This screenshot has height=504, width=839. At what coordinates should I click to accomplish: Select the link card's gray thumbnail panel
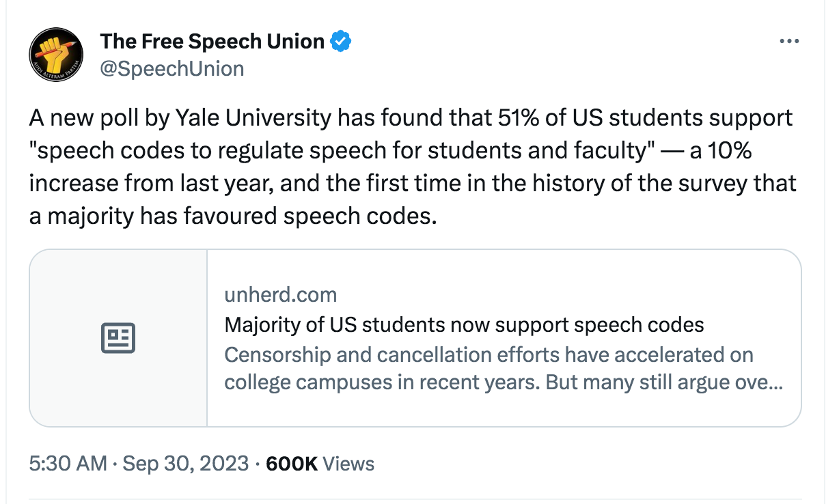coord(118,338)
